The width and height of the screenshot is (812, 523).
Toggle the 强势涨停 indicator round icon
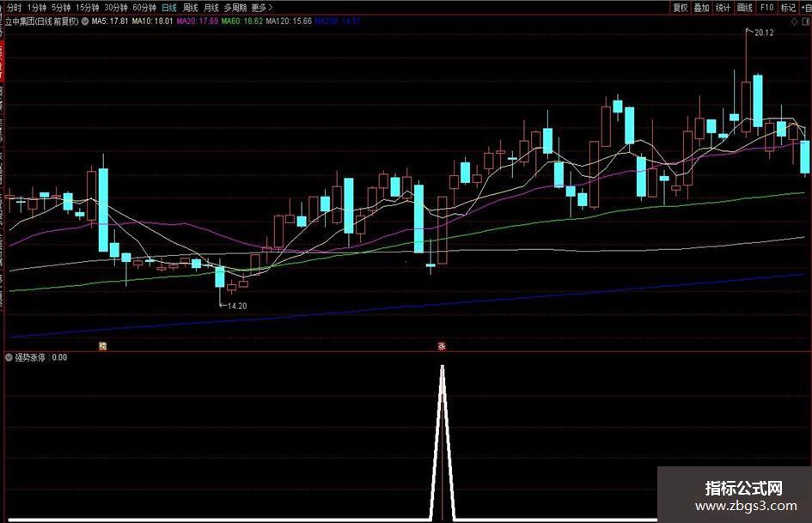[x=9, y=357]
